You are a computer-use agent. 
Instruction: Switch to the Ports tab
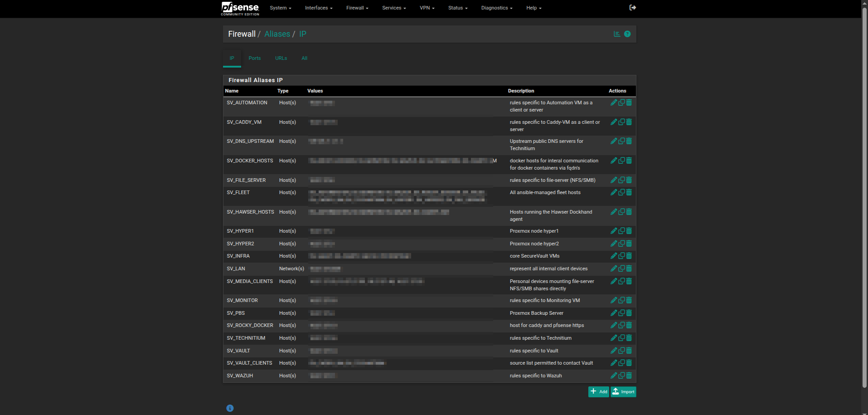click(x=255, y=58)
